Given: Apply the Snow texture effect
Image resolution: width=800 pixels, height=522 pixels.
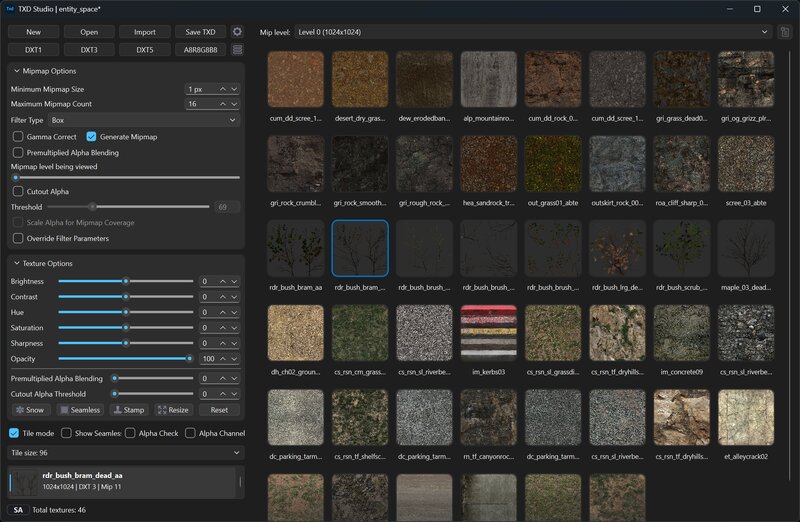Looking at the screenshot, I should [x=29, y=410].
